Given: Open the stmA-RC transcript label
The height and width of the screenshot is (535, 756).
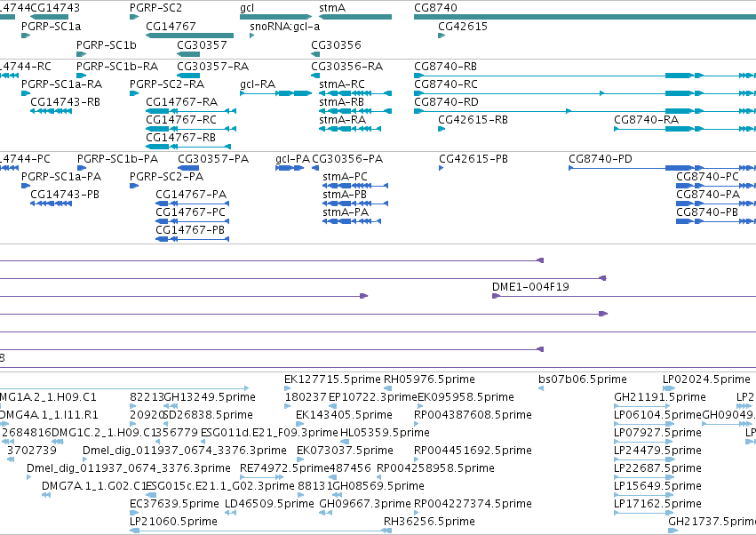Looking at the screenshot, I should tap(342, 84).
